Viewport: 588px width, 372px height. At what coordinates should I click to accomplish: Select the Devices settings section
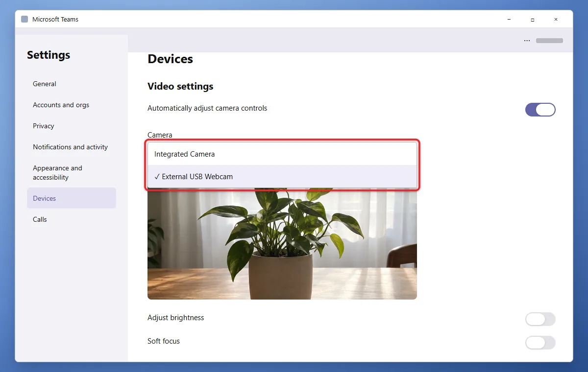[x=72, y=198]
